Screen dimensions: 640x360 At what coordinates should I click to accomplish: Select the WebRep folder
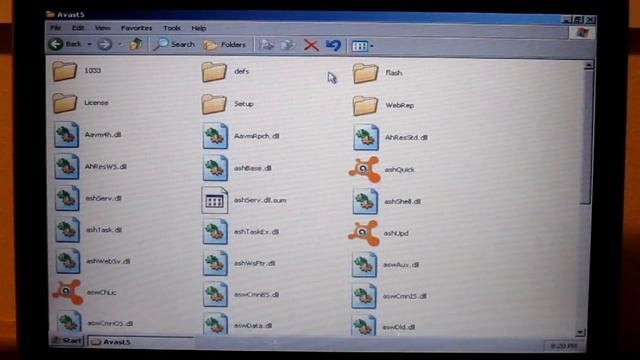click(365, 105)
